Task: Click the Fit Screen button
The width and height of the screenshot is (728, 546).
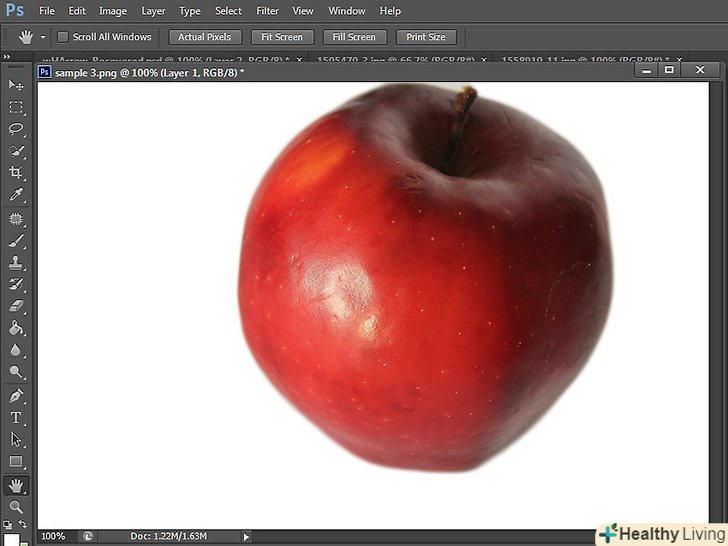Action: (282, 37)
